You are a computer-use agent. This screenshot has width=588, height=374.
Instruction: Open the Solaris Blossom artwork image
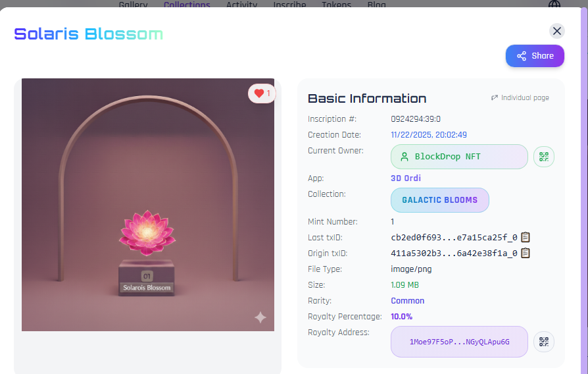pos(148,205)
